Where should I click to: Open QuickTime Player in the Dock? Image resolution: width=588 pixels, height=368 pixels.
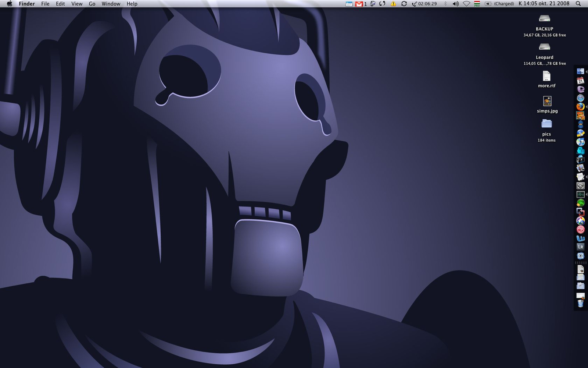(581, 256)
